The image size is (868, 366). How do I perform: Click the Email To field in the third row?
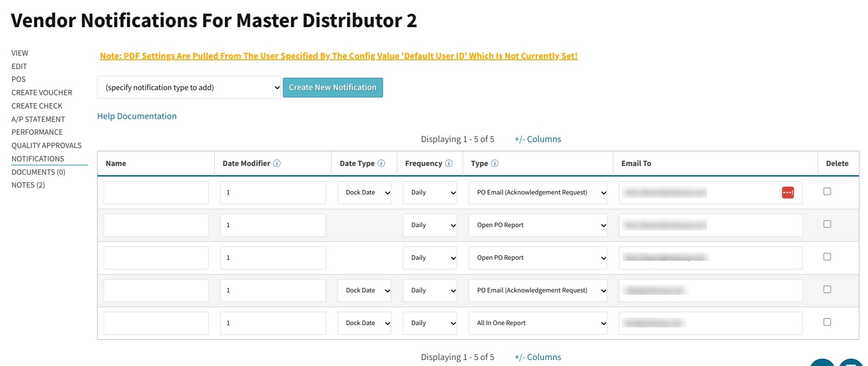tap(711, 258)
